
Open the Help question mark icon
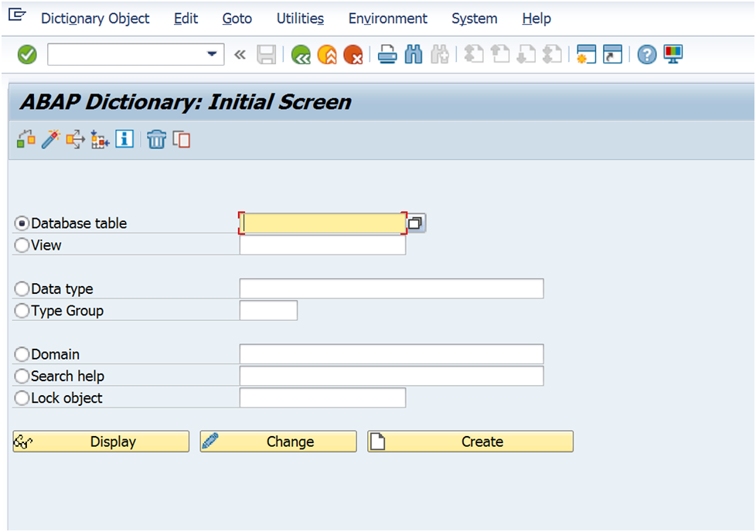(647, 54)
